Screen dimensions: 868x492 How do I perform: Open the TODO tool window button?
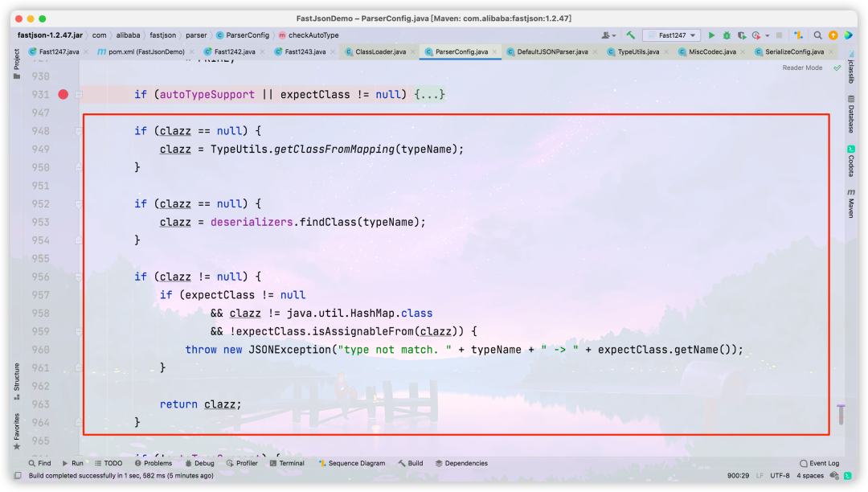point(108,463)
